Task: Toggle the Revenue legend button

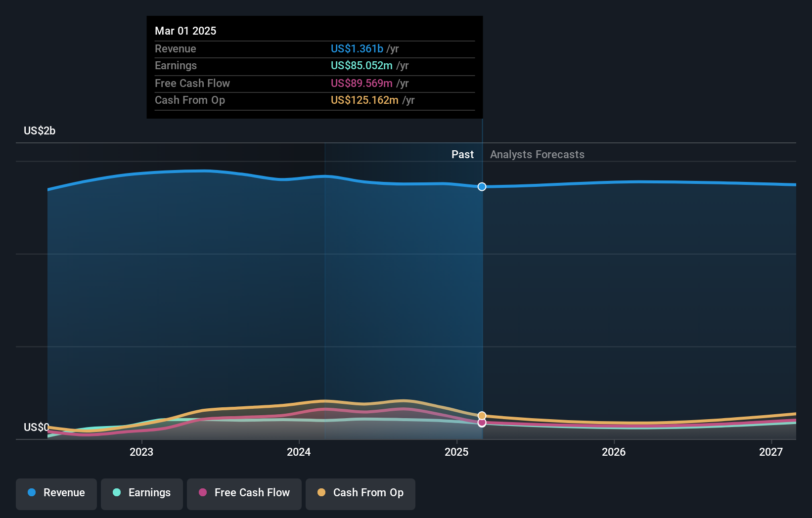Action: 56,494
